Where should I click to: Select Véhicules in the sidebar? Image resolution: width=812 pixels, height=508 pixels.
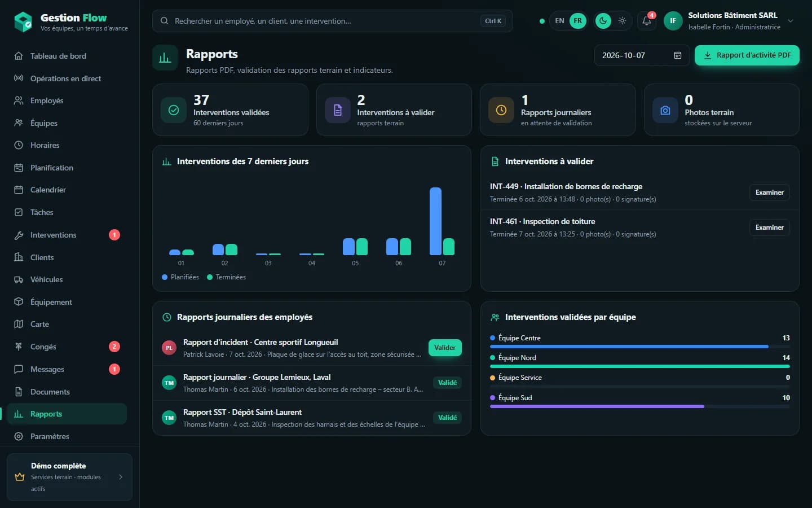pyautogui.click(x=67, y=279)
